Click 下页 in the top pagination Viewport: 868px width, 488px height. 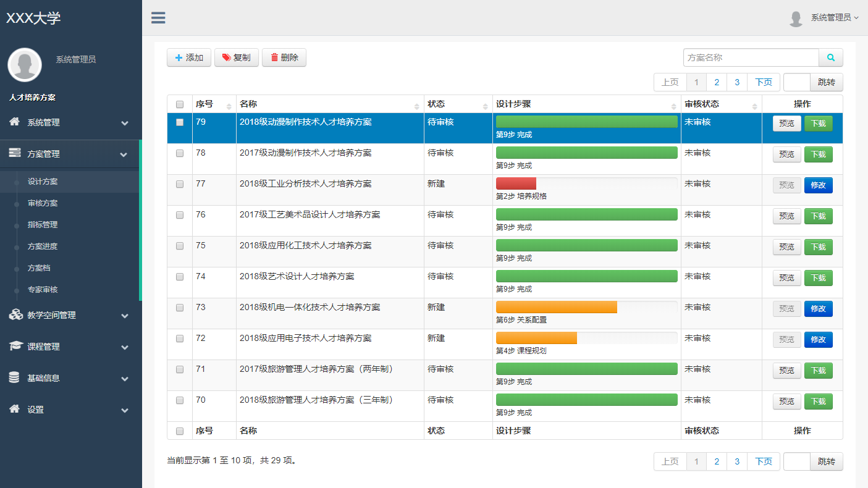764,82
